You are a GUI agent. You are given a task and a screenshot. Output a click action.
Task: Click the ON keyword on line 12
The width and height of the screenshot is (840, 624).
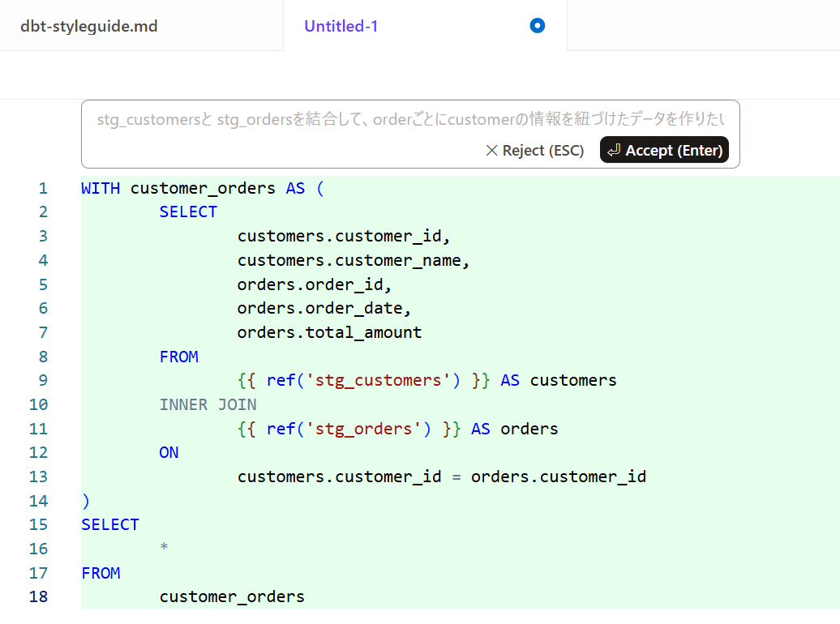click(169, 452)
